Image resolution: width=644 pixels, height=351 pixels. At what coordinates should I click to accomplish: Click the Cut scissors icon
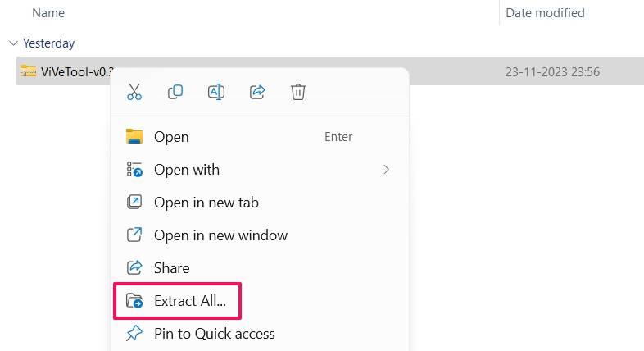(134, 92)
